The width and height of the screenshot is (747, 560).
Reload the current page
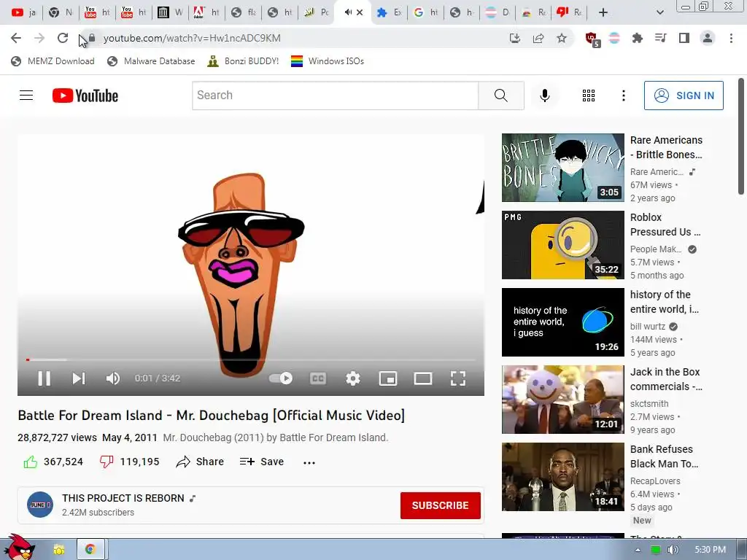pos(63,38)
